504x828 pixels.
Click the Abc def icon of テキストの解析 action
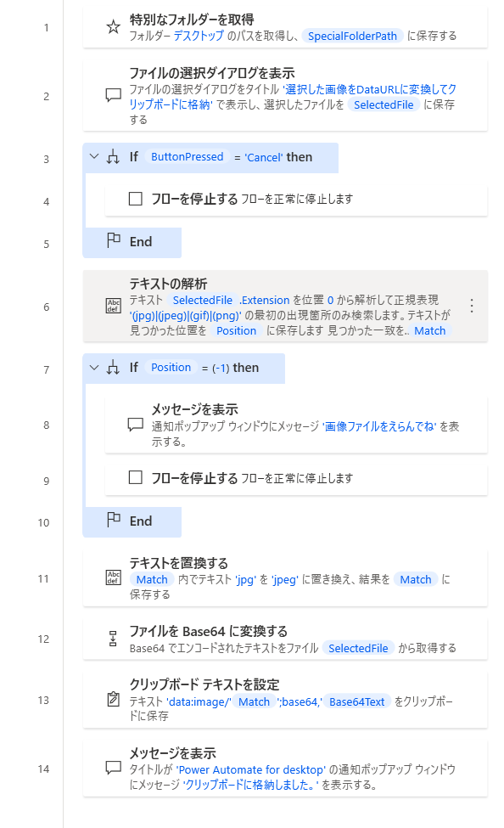(x=114, y=306)
